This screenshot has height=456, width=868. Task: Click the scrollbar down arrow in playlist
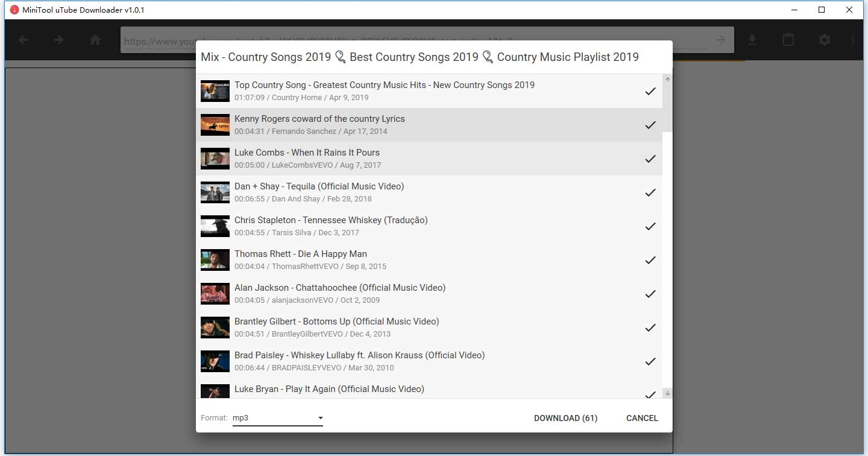click(x=667, y=393)
